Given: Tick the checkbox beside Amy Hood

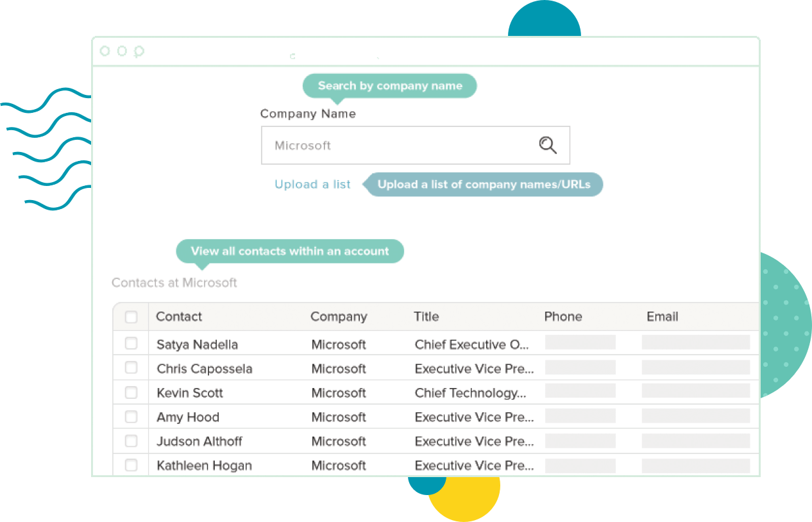Looking at the screenshot, I should (131, 417).
